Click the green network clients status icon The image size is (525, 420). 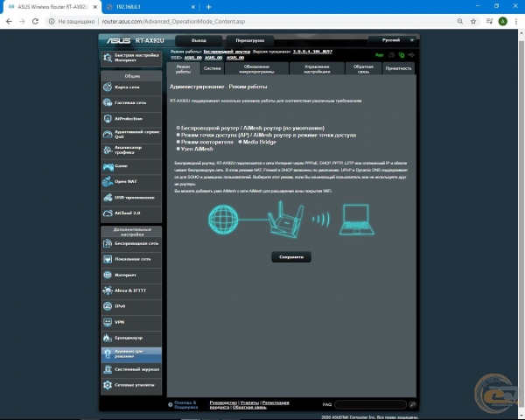click(402, 55)
